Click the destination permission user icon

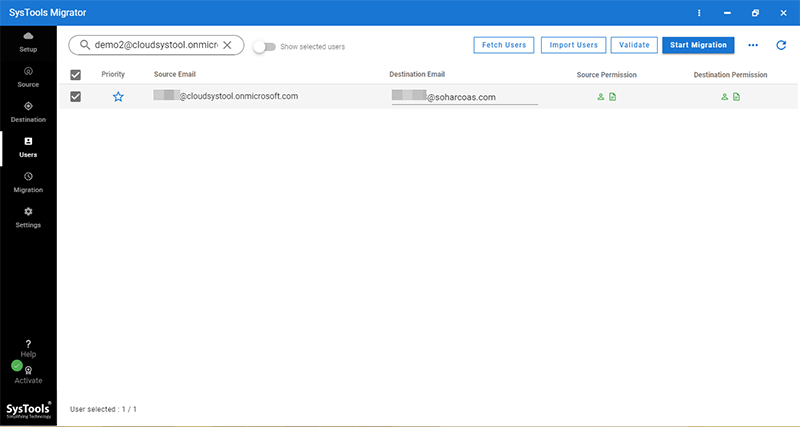point(724,96)
